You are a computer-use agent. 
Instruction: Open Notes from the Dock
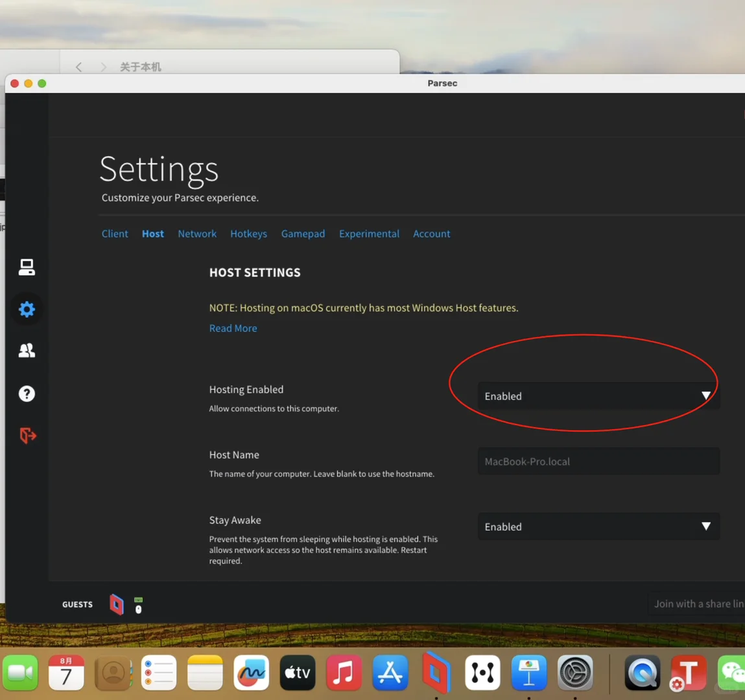[206, 673]
